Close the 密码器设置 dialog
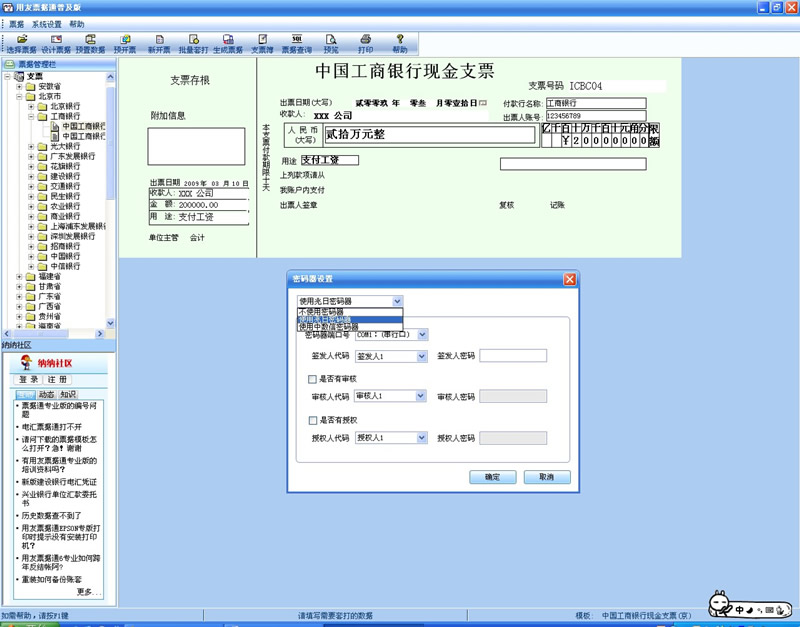Screen dimensions: 800x627 (569, 279)
